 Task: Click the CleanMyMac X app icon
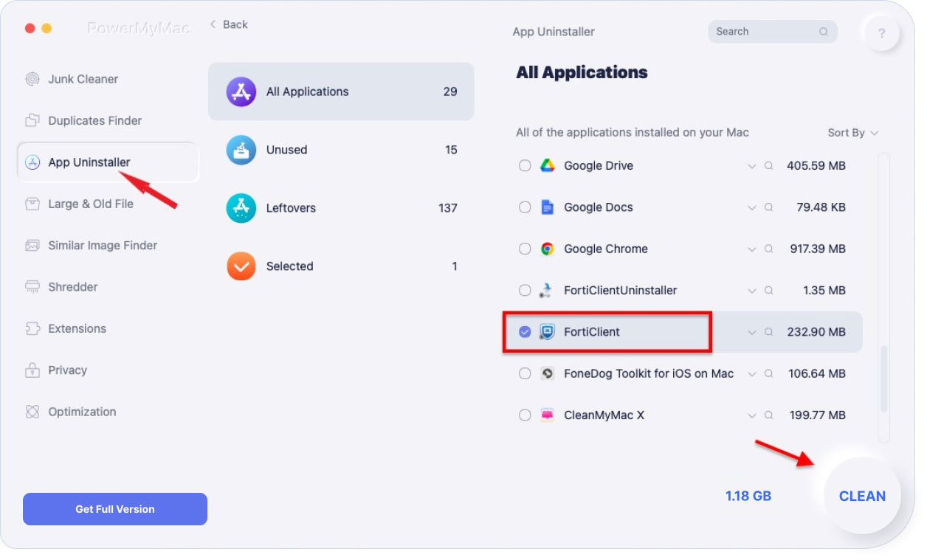pos(547,415)
